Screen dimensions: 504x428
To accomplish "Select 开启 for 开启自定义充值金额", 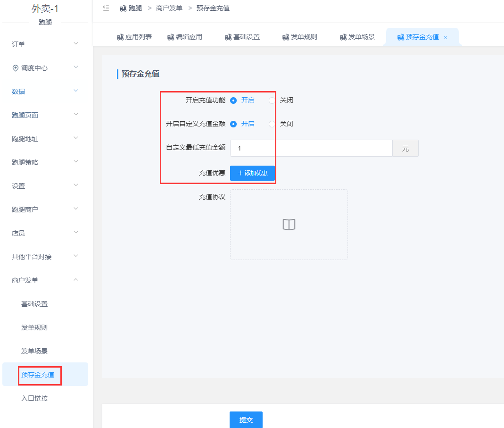I will [233, 124].
